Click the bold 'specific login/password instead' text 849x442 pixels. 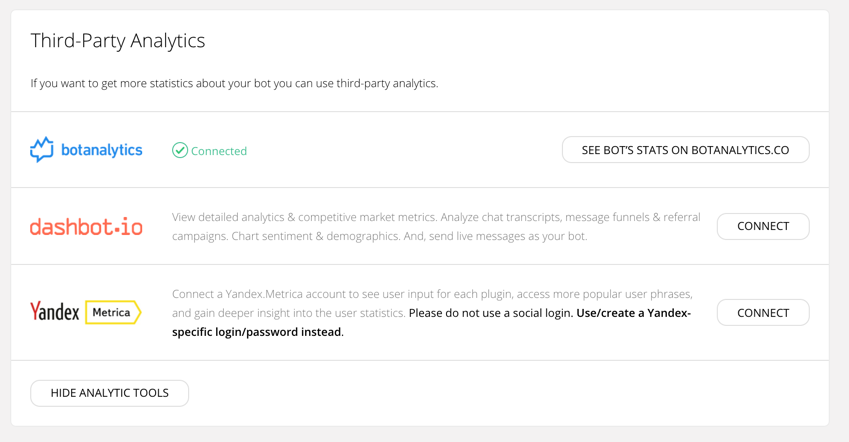[258, 332]
